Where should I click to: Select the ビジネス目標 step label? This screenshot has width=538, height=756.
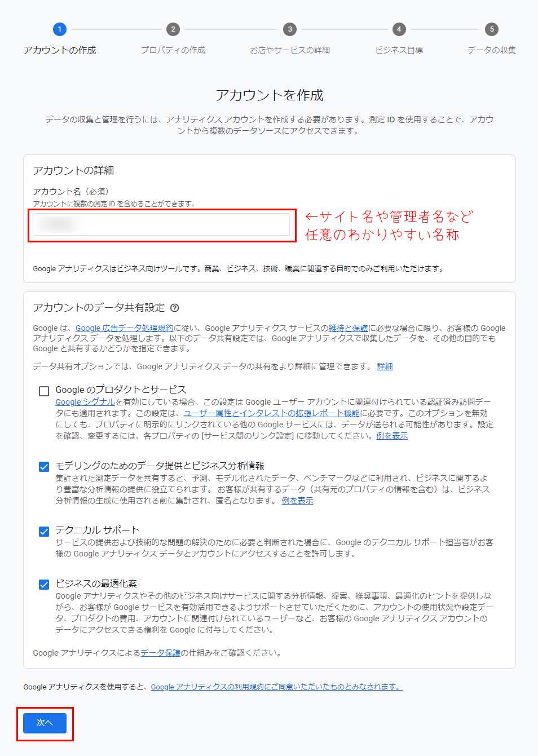point(399,50)
